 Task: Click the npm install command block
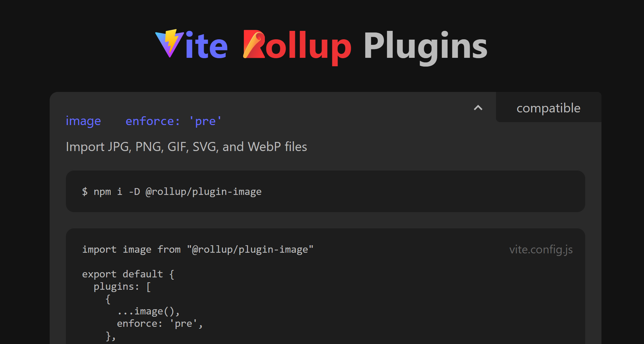[325, 191]
